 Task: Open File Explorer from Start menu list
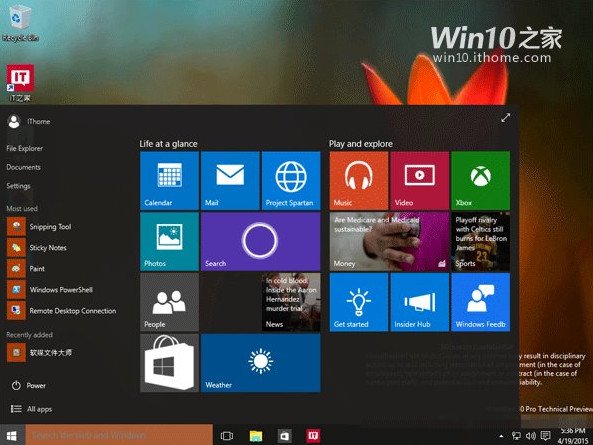click(25, 149)
